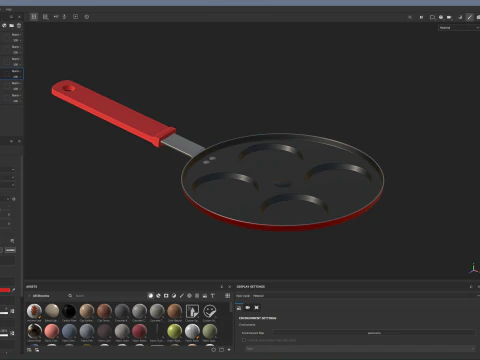Select the dark red fabric material sphere
Screen dimensions: 480x360
(x=139, y=331)
